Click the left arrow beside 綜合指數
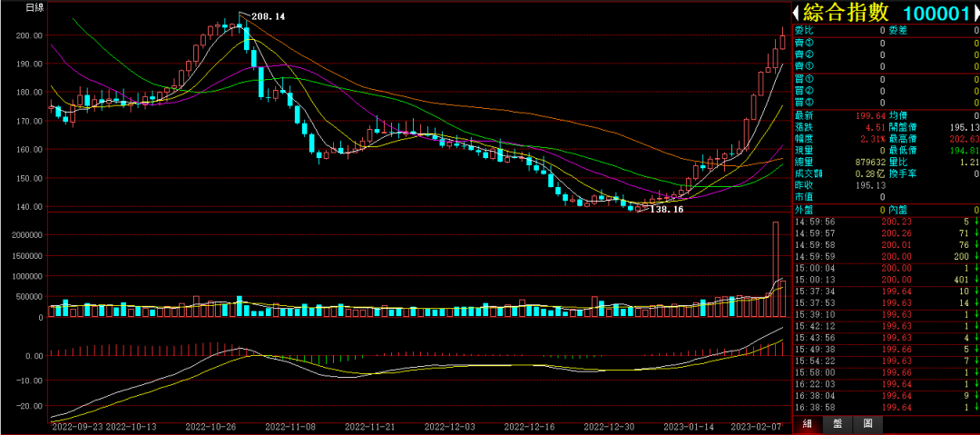Viewport: 980px width, 435px height. [796, 13]
